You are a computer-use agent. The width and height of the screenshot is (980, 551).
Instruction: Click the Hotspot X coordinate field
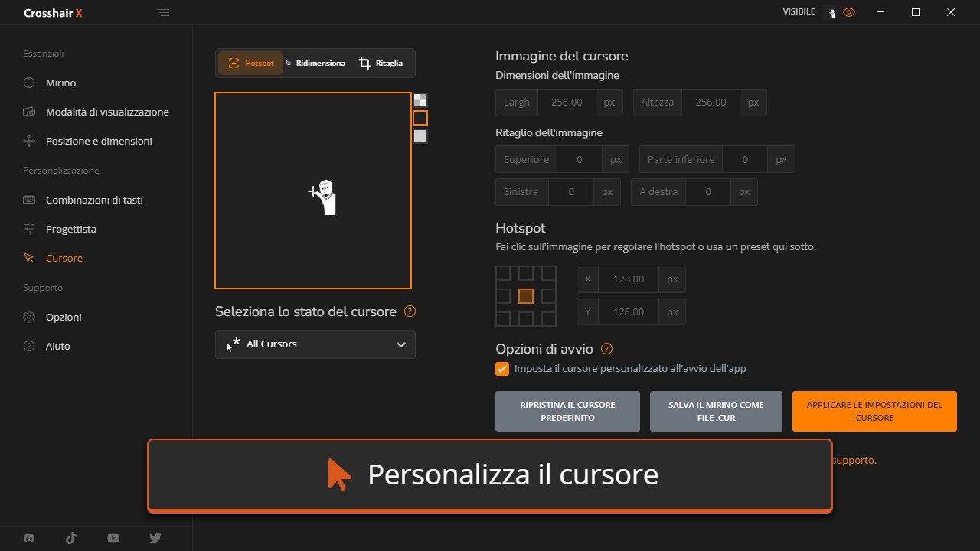coord(629,279)
